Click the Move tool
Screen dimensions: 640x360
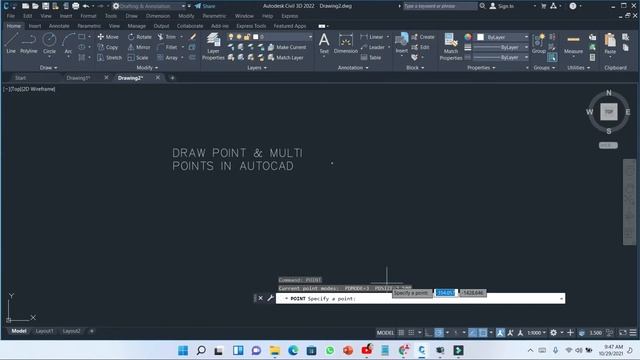[108, 37]
